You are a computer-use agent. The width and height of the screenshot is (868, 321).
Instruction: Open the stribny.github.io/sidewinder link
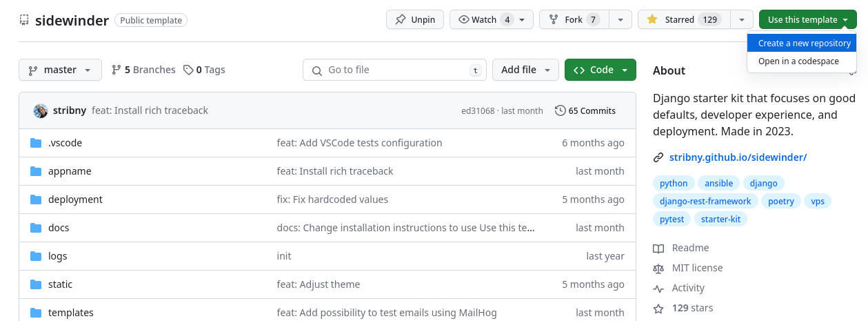pyautogui.click(x=738, y=157)
